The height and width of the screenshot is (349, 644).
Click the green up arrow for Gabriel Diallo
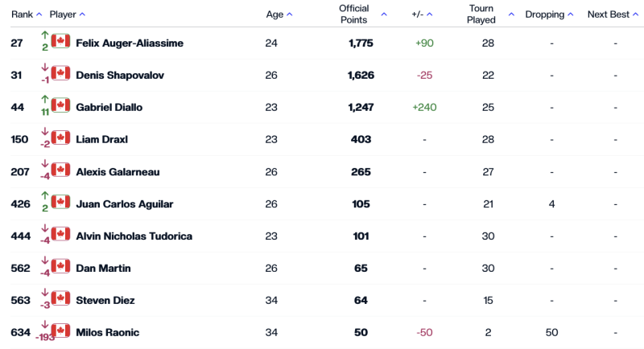(45, 99)
